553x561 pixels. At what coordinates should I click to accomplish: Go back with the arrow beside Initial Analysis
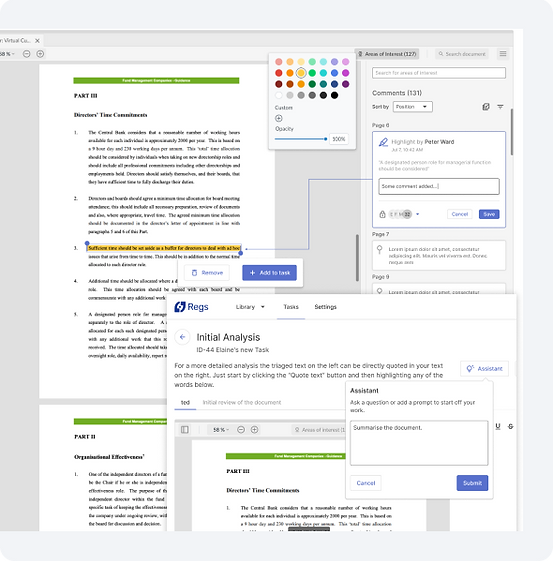click(182, 337)
